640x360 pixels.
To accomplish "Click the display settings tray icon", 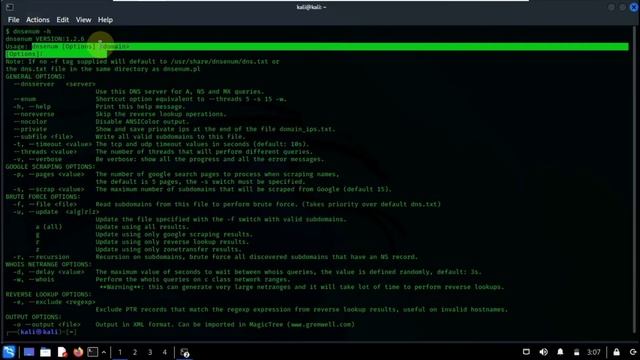I will pos(526,352).
